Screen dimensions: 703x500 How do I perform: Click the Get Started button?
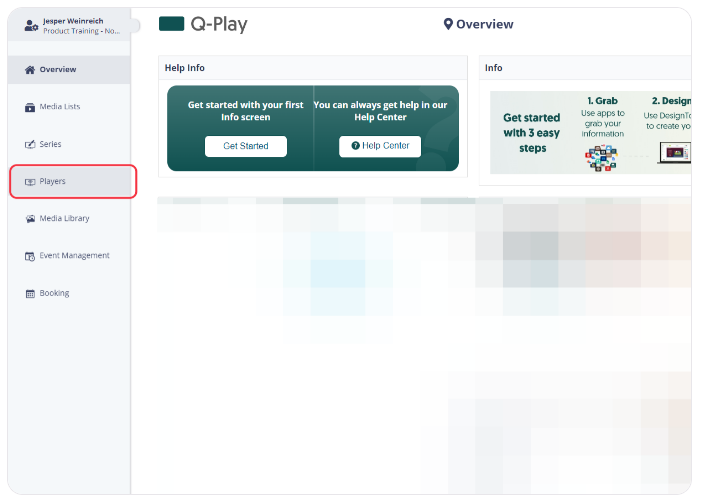point(246,146)
